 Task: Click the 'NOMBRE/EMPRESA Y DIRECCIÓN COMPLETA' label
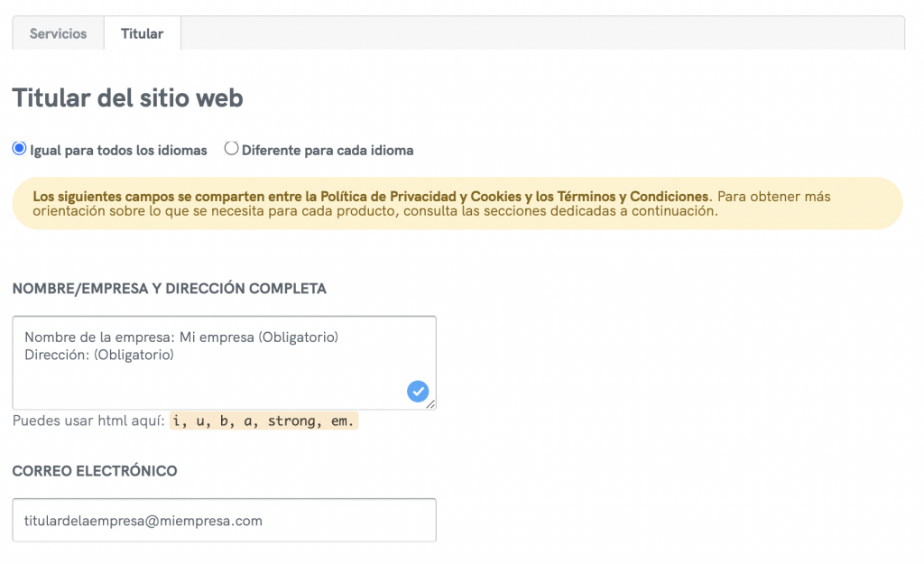click(x=170, y=289)
